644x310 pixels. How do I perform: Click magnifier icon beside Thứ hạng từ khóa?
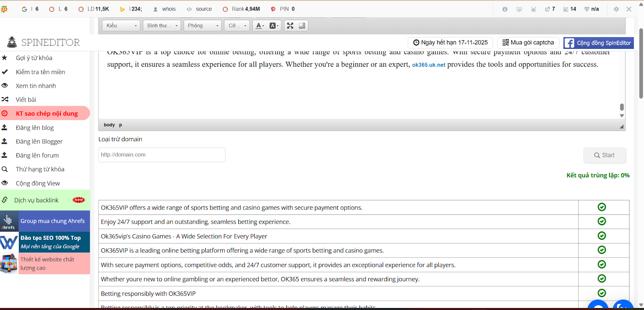[4, 169]
